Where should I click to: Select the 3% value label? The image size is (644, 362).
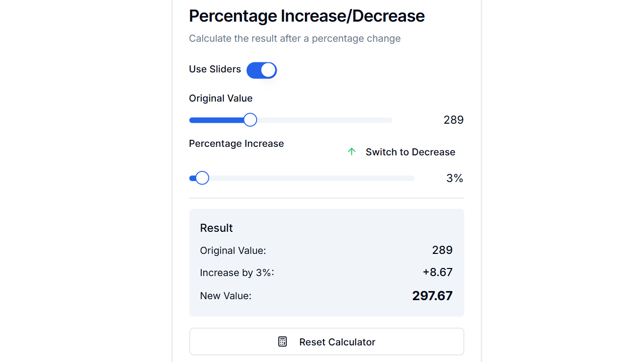pos(454,178)
